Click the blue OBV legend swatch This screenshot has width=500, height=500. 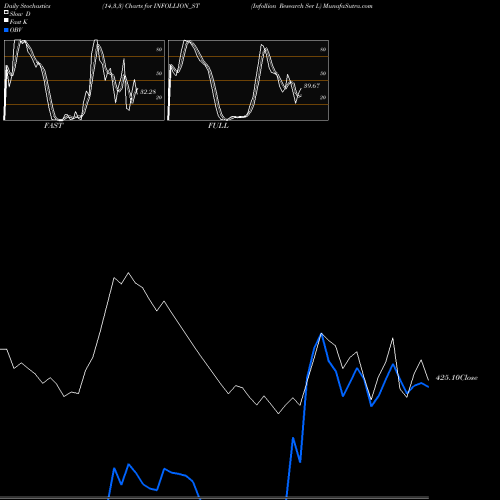pyautogui.click(x=6, y=30)
